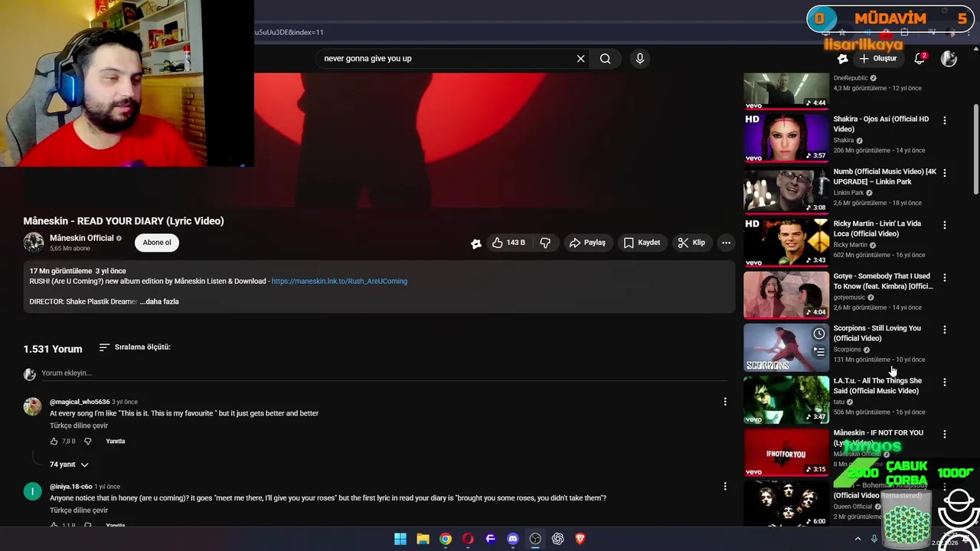Open the @magical_who5636 username link

(80, 402)
